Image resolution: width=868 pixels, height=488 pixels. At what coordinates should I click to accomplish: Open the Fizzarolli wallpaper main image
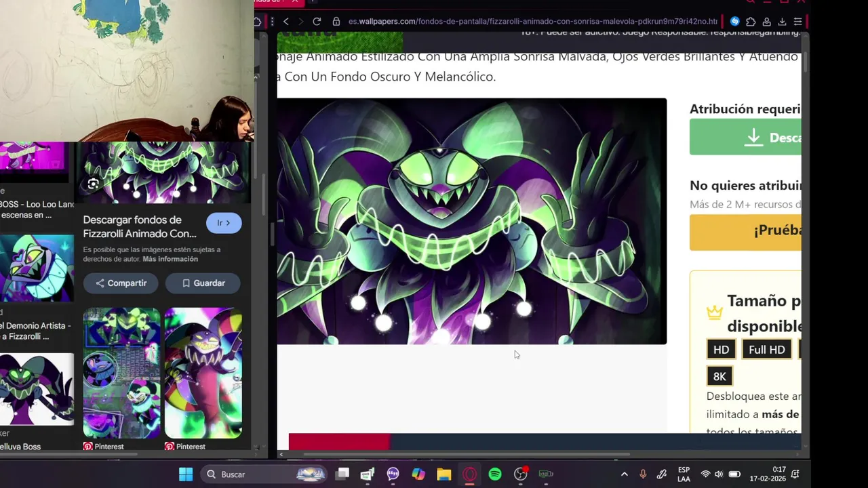472,222
